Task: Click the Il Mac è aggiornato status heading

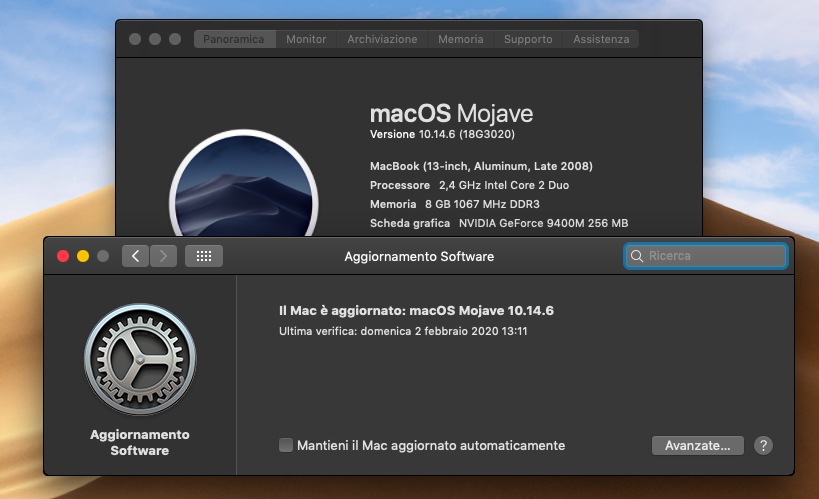Action: pos(416,311)
